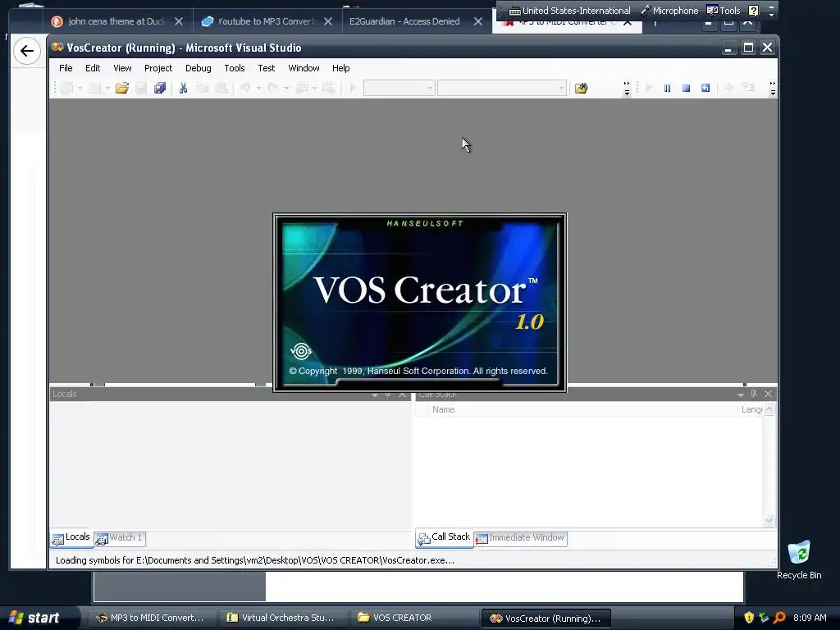
Task: Open the Windows start button
Action: click(x=40, y=618)
